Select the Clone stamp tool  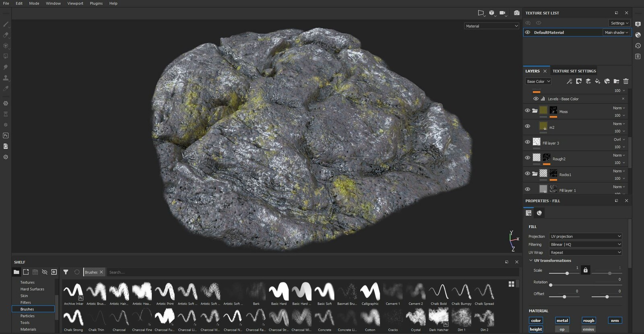(x=6, y=78)
